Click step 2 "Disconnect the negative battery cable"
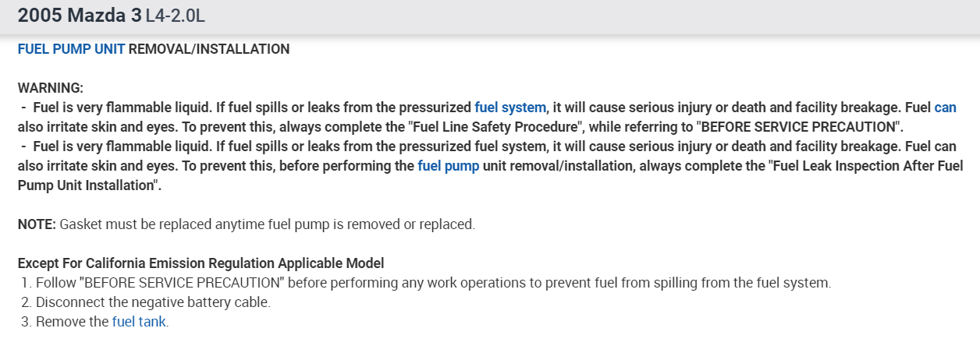Screen dimensions: 980x360 (x=153, y=302)
